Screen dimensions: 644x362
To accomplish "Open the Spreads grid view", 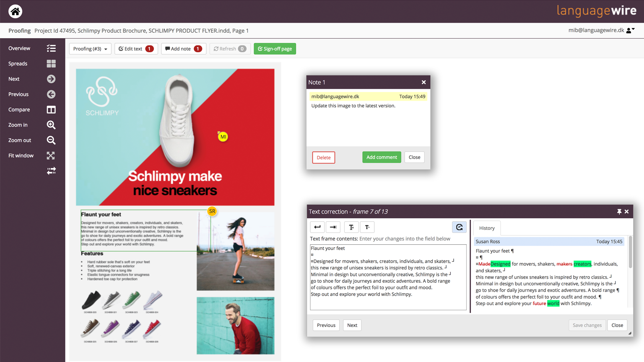I will [x=51, y=64].
